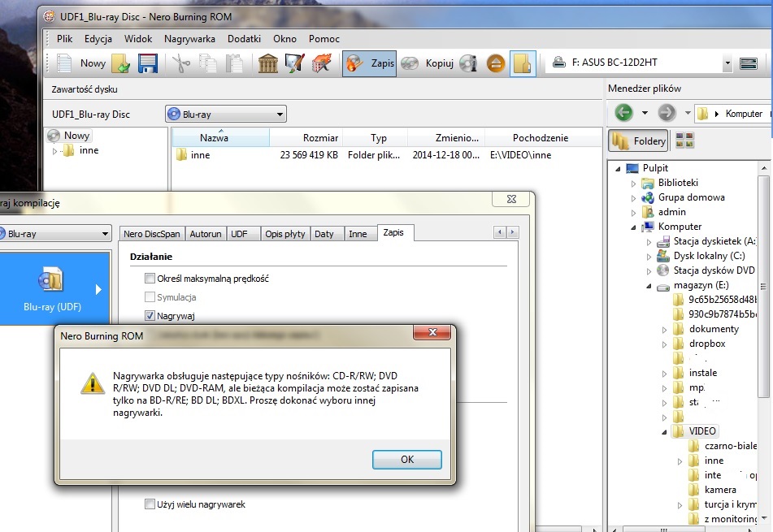Expand the Dysk lokalny (C:) node
Image resolution: width=773 pixels, height=532 pixels.
pos(649,257)
